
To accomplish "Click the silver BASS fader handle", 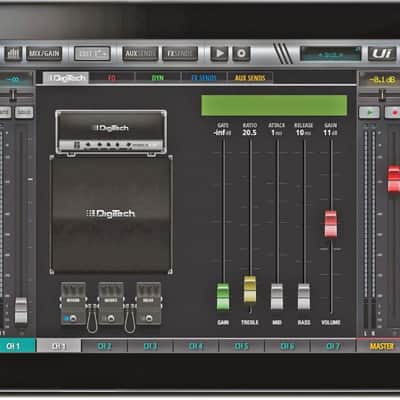I will click(x=304, y=296).
